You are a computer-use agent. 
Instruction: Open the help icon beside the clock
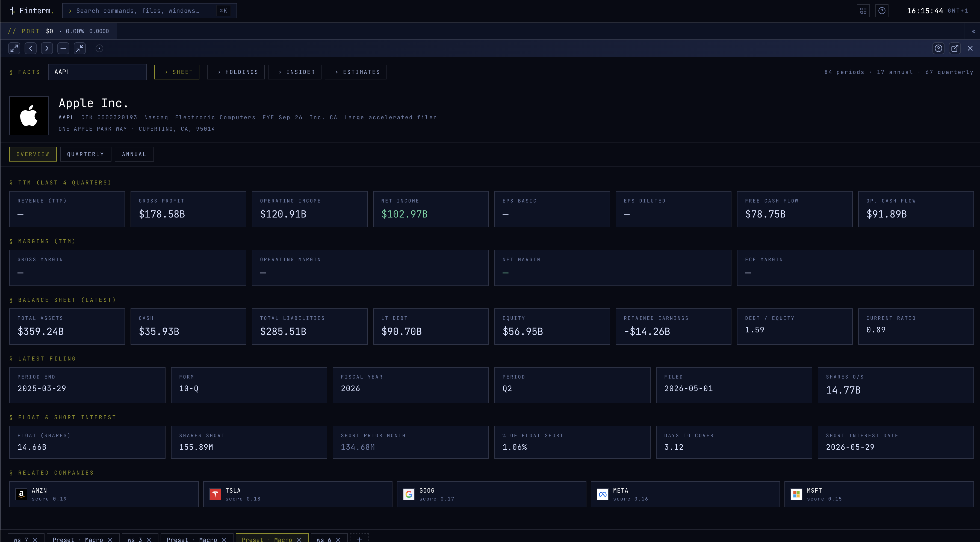(x=881, y=11)
